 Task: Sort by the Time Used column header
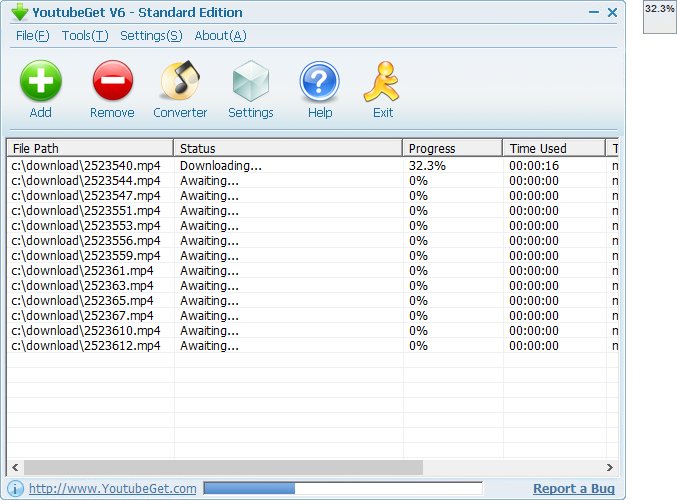tap(554, 148)
